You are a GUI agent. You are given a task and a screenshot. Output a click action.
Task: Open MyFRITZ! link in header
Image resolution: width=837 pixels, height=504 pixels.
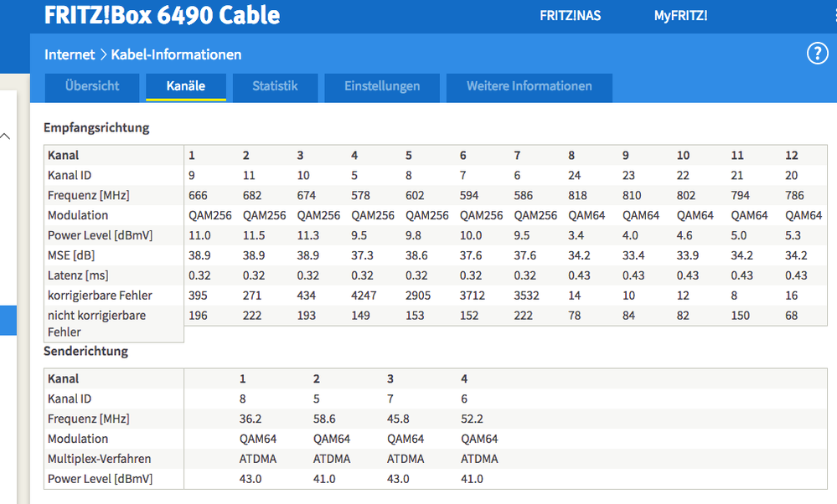click(x=680, y=15)
